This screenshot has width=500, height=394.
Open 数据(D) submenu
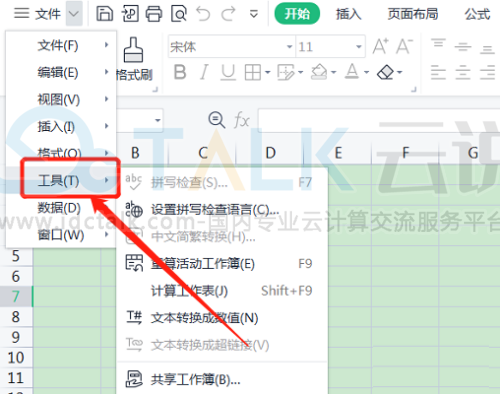[x=61, y=208]
